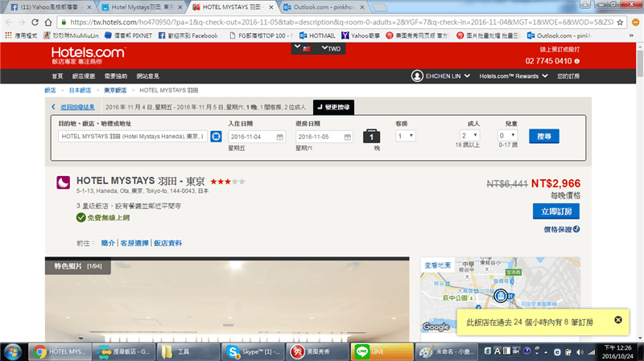
Task: Click the price guarantee help icon
Action: click(577, 229)
